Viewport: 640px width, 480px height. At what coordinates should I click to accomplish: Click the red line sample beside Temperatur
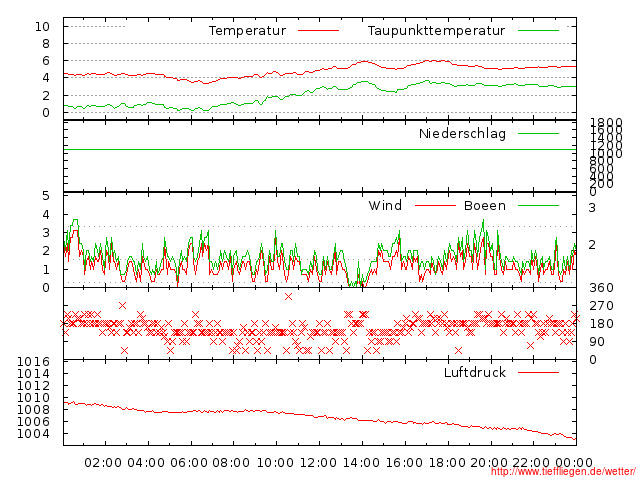[318, 31]
